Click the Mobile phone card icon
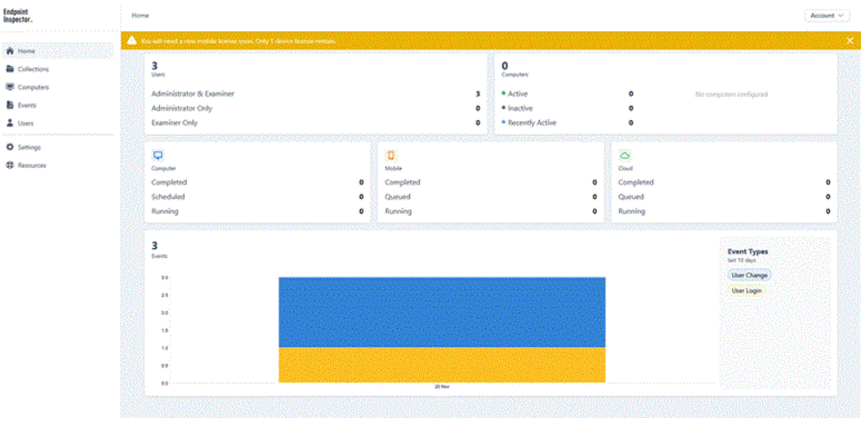This screenshot has height=426, width=868. (x=391, y=156)
